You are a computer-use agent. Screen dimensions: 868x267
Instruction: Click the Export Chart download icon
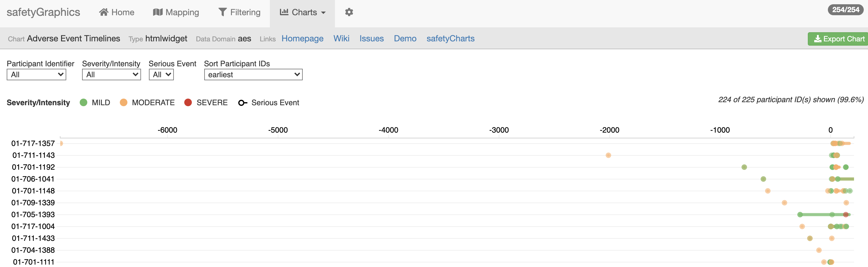(818, 39)
